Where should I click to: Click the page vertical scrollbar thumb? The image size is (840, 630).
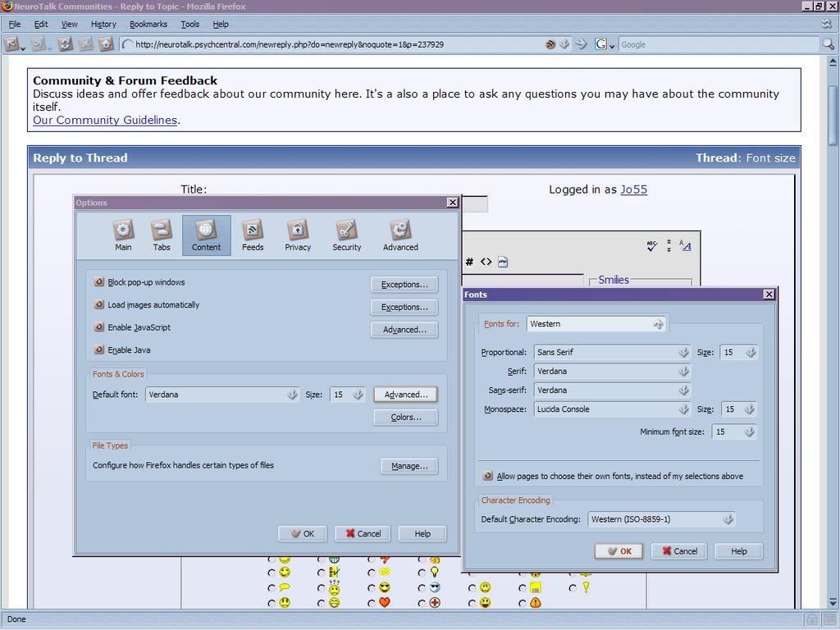[x=833, y=115]
